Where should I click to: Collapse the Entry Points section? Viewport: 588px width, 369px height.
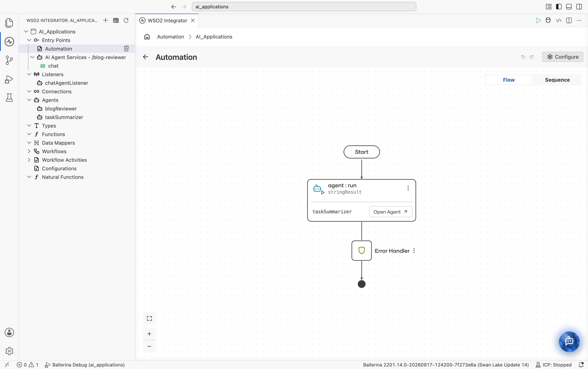coord(29,40)
